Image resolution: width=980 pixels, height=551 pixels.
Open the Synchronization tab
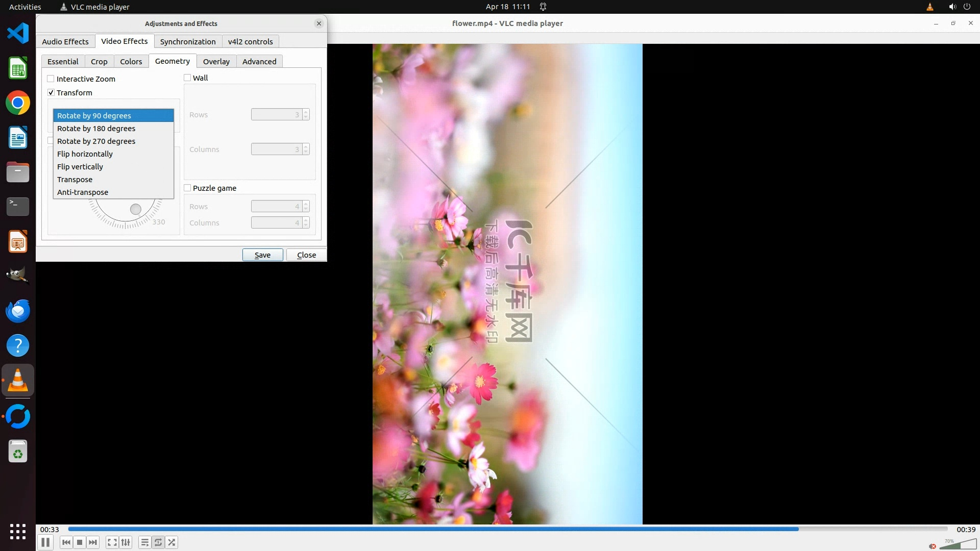(187, 41)
